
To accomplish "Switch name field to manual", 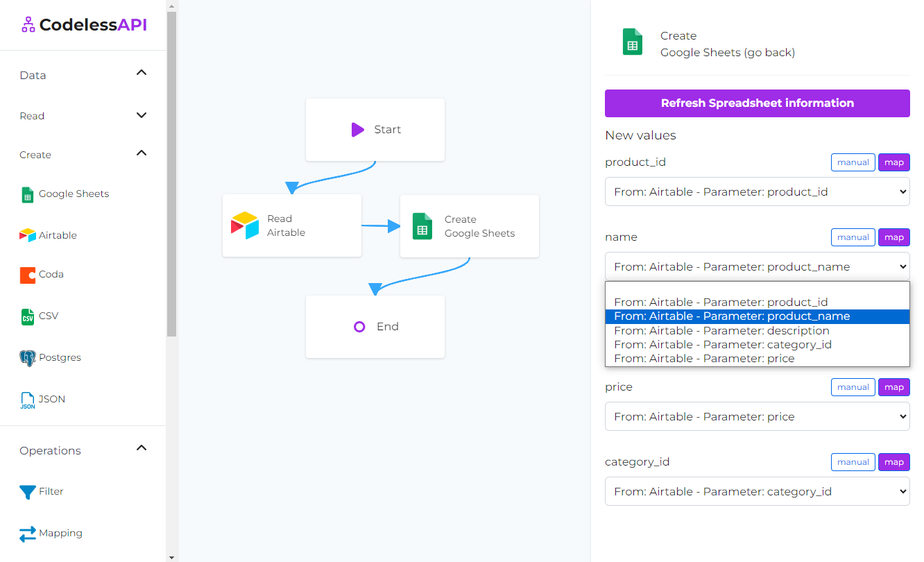I will point(853,237).
